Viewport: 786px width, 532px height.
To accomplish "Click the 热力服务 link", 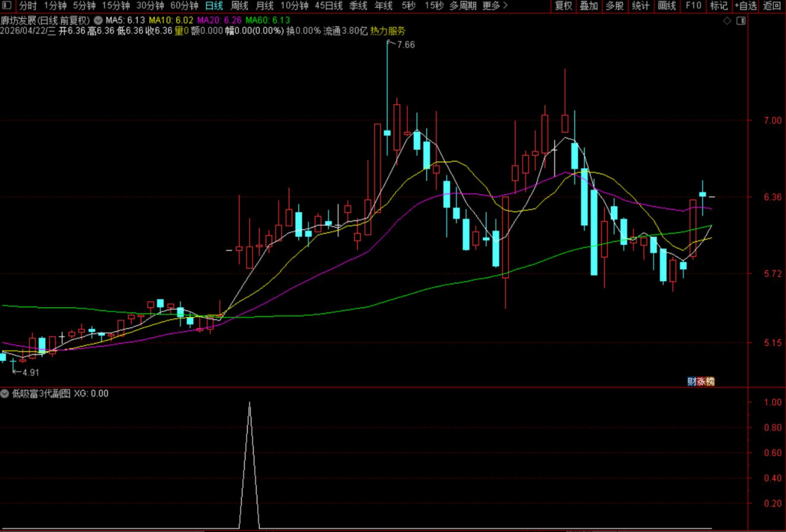I will coord(387,31).
